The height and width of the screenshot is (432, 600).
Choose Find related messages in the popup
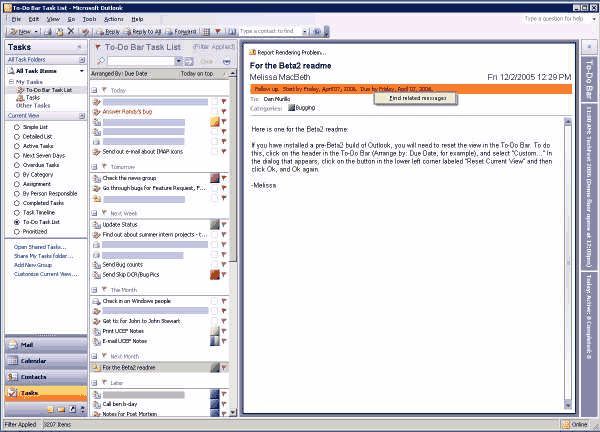pyautogui.click(x=417, y=98)
